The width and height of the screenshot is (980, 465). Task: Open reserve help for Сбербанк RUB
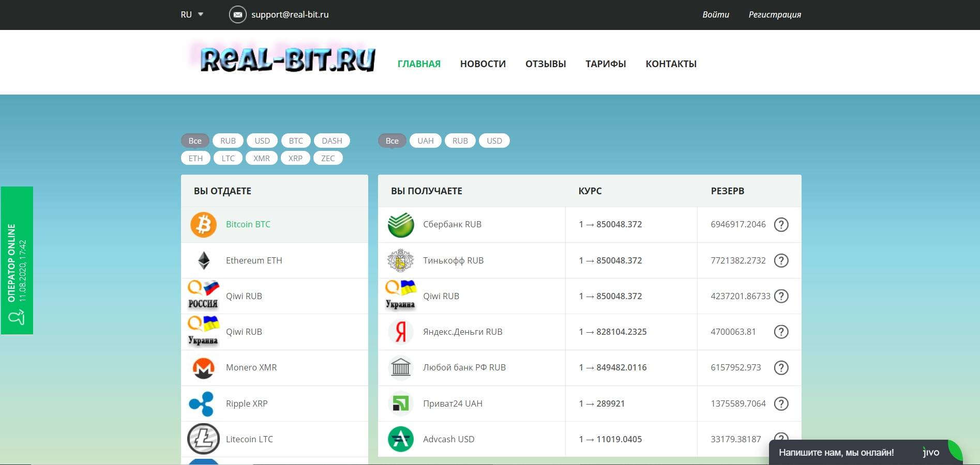[781, 225]
